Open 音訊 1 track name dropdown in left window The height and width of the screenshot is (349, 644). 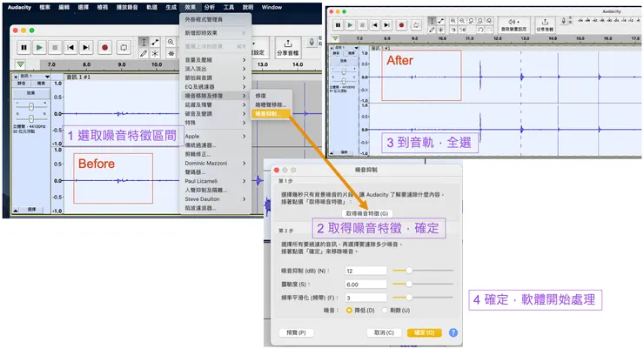[47, 77]
